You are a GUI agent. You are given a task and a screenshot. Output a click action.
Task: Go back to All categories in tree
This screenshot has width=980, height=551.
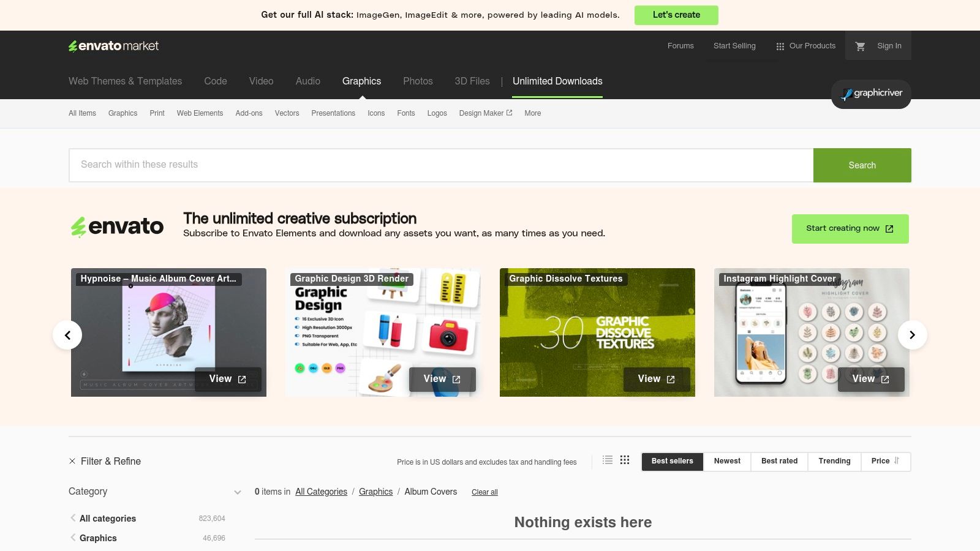pyautogui.click(x=108, y=519)
